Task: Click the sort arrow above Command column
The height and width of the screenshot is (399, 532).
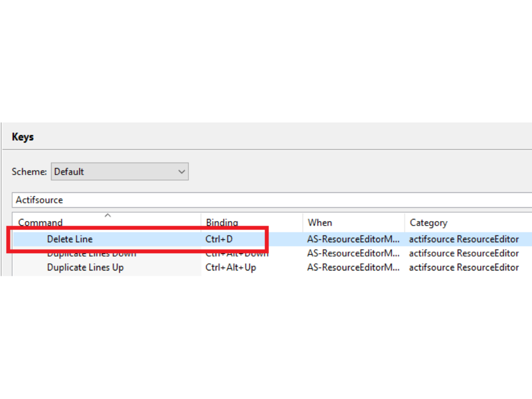Action: (x=108, y=215)
